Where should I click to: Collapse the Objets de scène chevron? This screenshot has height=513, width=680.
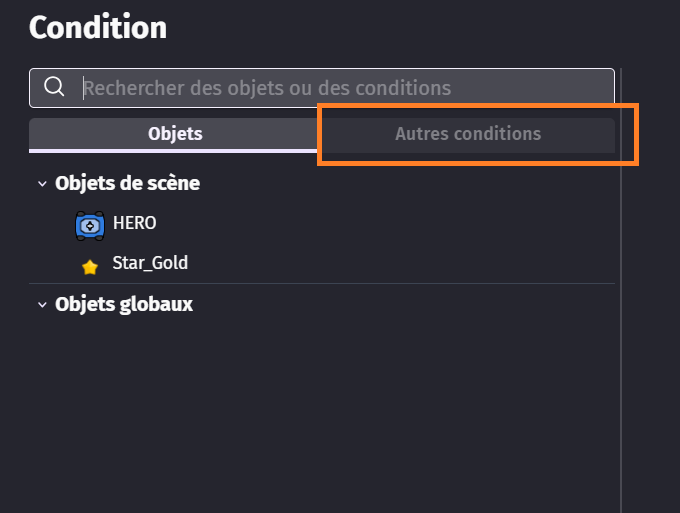[42, 184]
